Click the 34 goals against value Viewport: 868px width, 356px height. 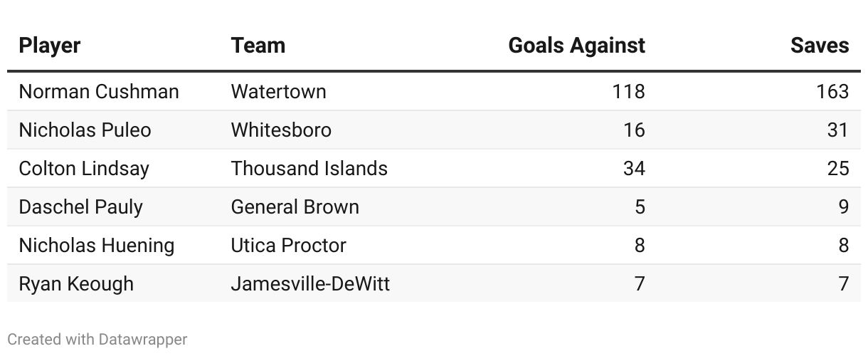pyautogui.click(x=633, y=169)
